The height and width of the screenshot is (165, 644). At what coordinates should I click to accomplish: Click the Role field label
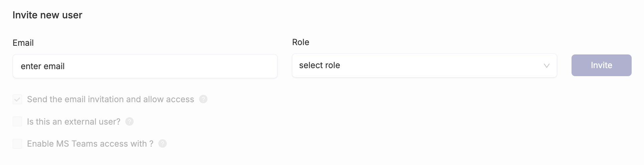pyautogui.click(x=301, y=42)
